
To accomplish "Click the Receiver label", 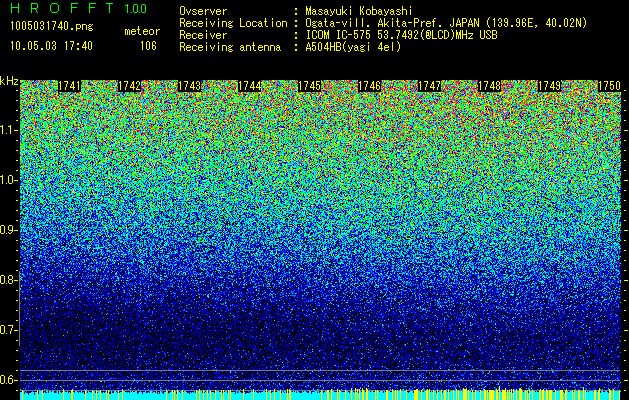I will (203, 35).
